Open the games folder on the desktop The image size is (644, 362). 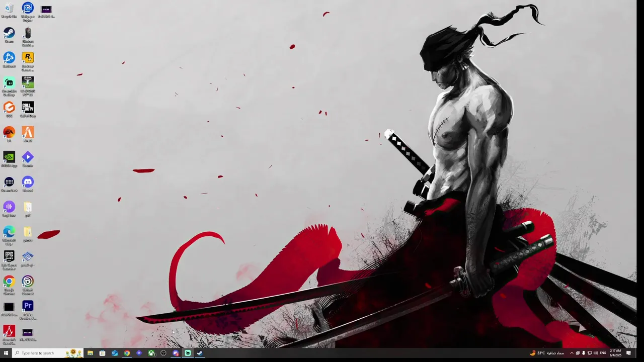(x=28, y=233)
